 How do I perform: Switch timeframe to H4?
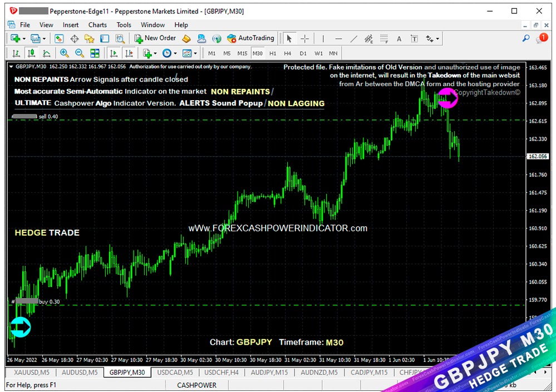tap(288, 53)
